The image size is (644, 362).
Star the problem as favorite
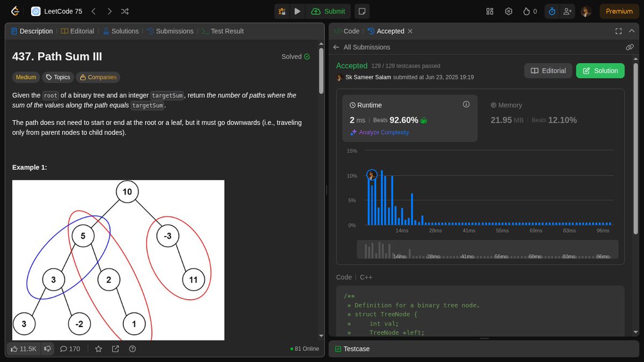tap(99, 349)
